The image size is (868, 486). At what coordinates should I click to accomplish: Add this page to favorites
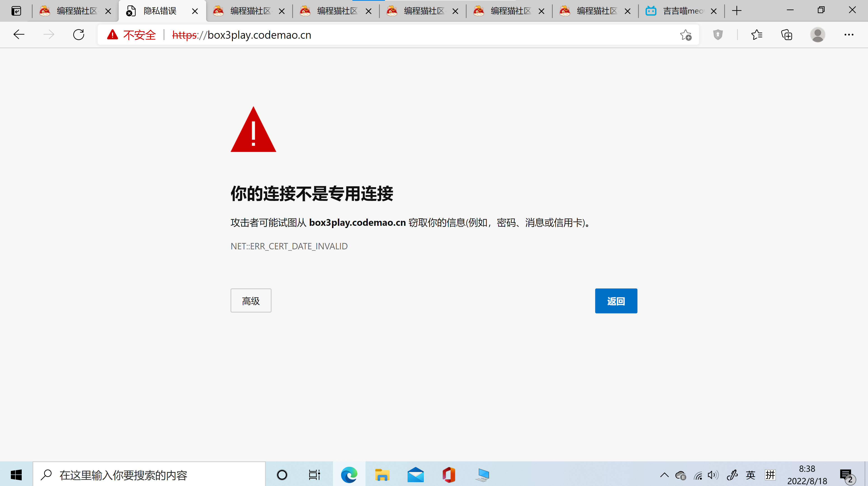click(685, 35)
